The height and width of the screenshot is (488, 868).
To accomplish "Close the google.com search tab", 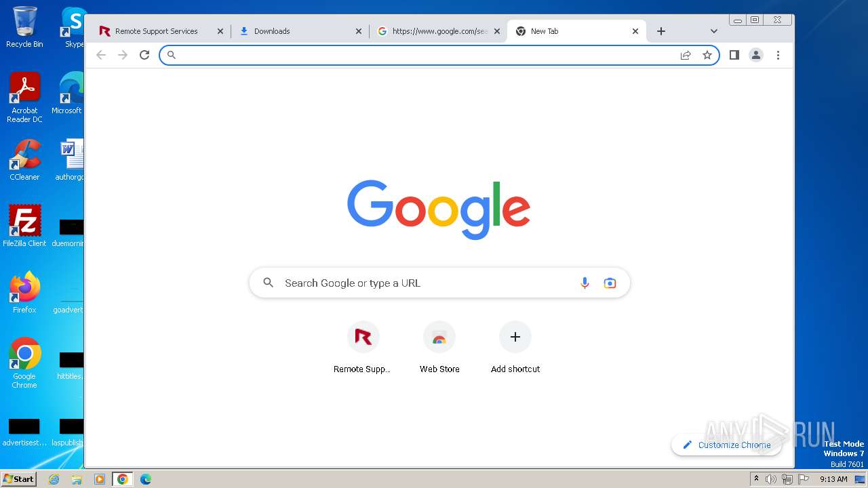I will pos(497,31).
